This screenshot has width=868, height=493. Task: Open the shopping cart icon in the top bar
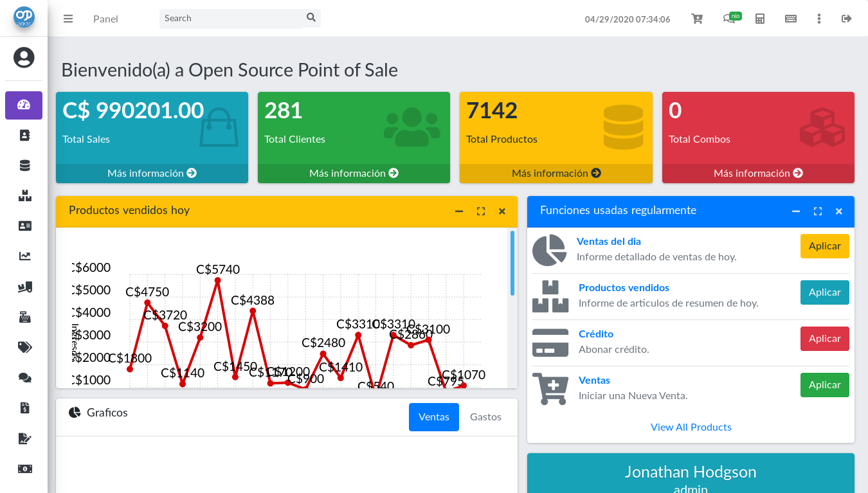696,19
